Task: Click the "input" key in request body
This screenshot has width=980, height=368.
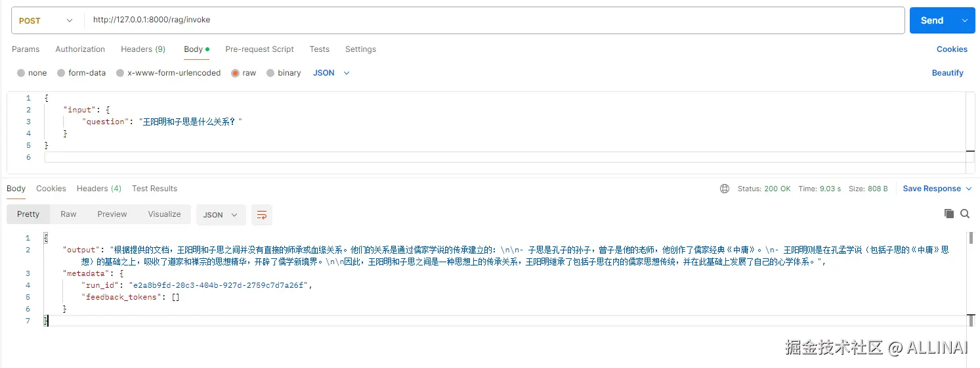Action: 78,110
